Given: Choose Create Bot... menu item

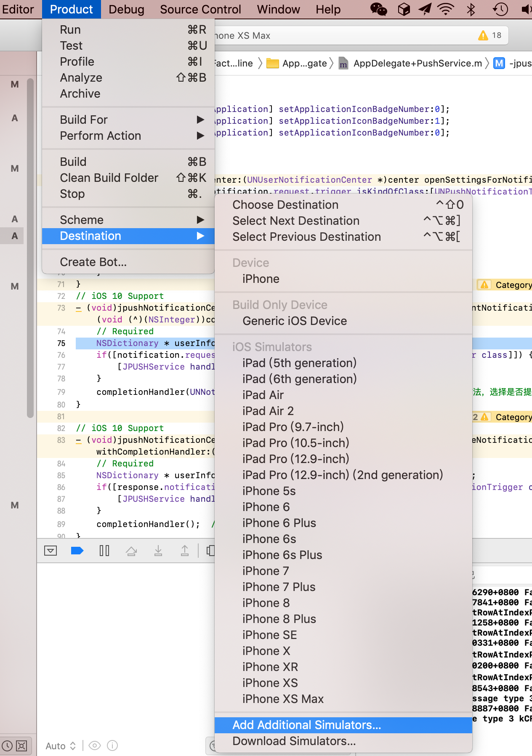Looking at the screenshot, I should (x=128, y=262).
